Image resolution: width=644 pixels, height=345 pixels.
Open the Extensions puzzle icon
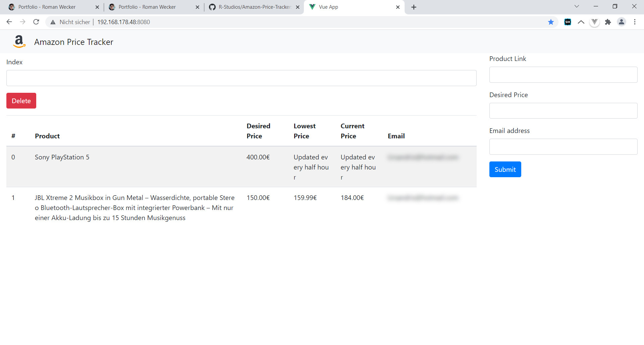[x=608, y=22]
